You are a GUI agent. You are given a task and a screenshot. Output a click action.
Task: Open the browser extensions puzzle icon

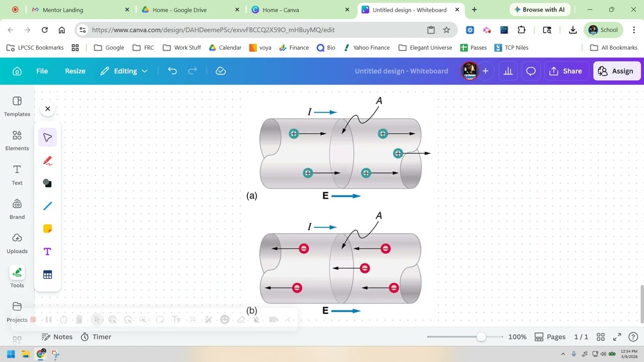tap(521, 30)
